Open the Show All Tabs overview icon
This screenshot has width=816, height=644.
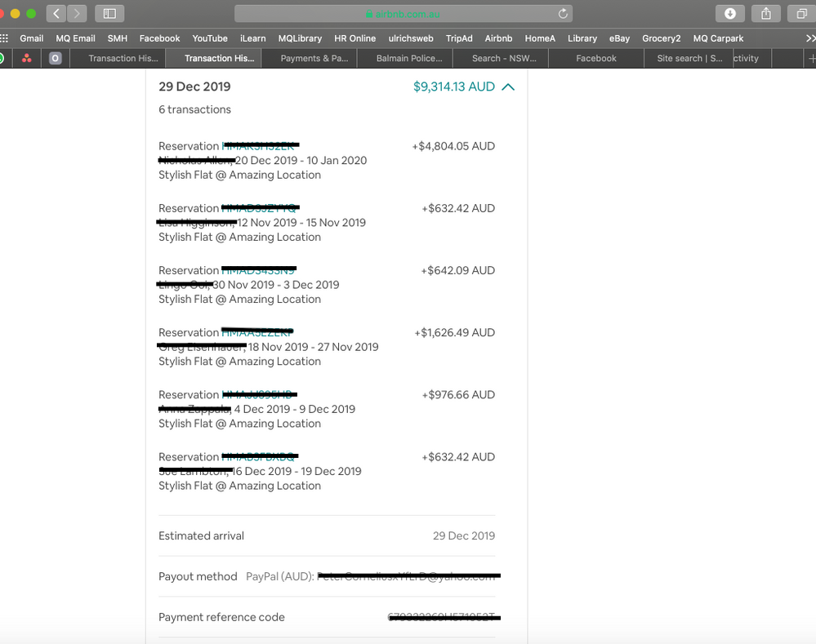click(801, 13)
